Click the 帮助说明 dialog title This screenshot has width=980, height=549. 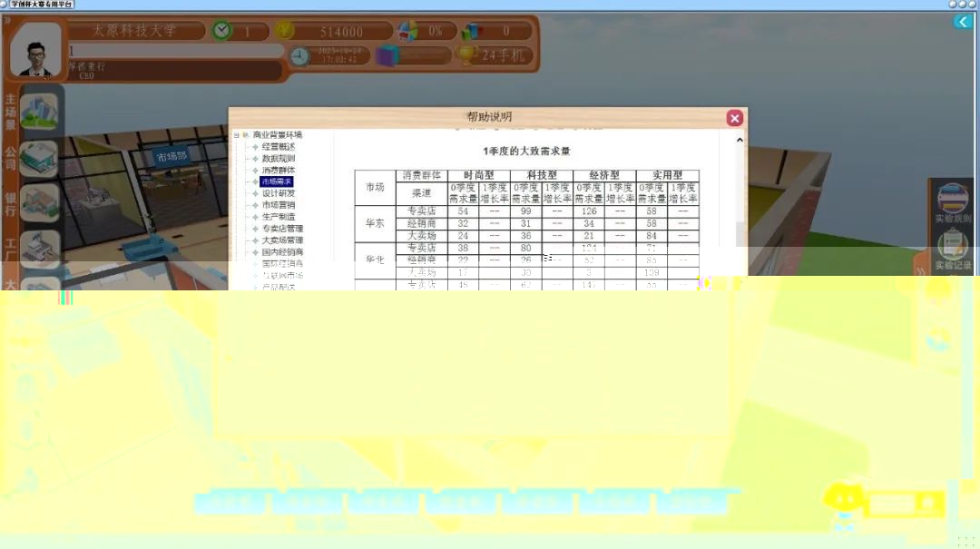(489, 117)
